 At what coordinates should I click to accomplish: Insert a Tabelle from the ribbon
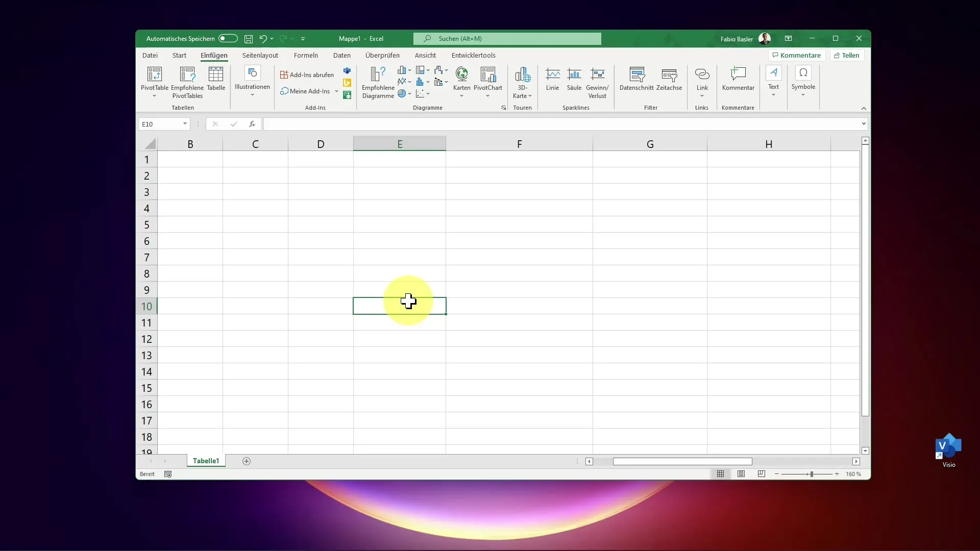coord(216,79)
